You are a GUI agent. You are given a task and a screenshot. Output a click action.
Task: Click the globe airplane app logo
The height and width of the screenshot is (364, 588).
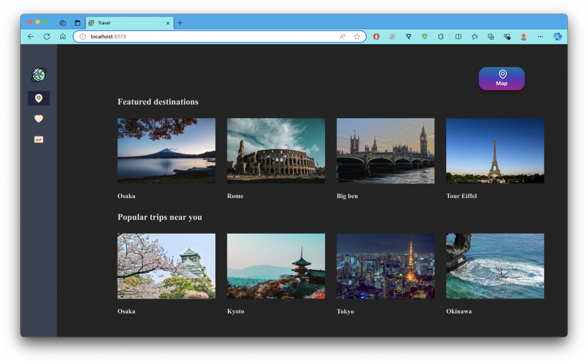(x=38, y=75)
